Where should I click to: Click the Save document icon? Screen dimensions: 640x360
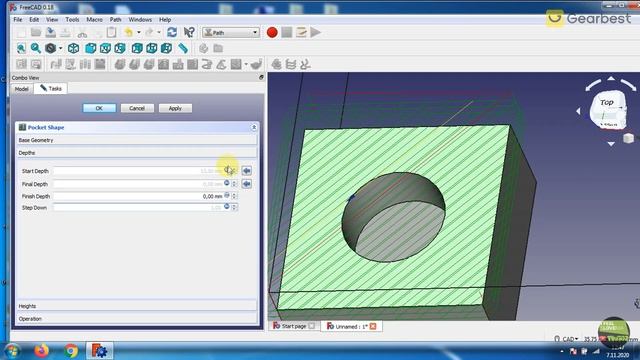tap(51, 32)
